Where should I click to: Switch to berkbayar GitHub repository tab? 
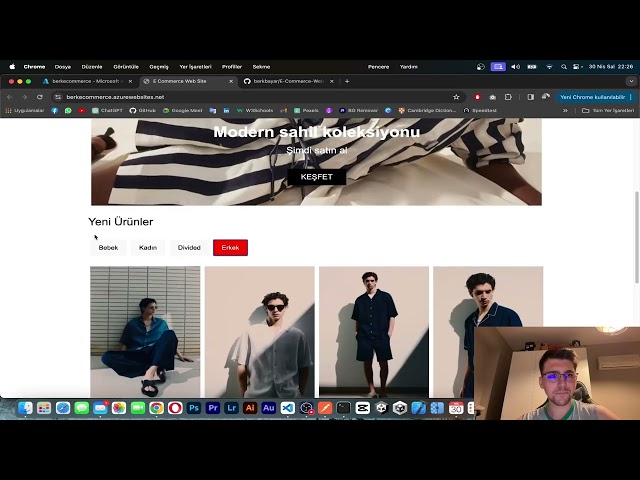[x=289, y=81]
